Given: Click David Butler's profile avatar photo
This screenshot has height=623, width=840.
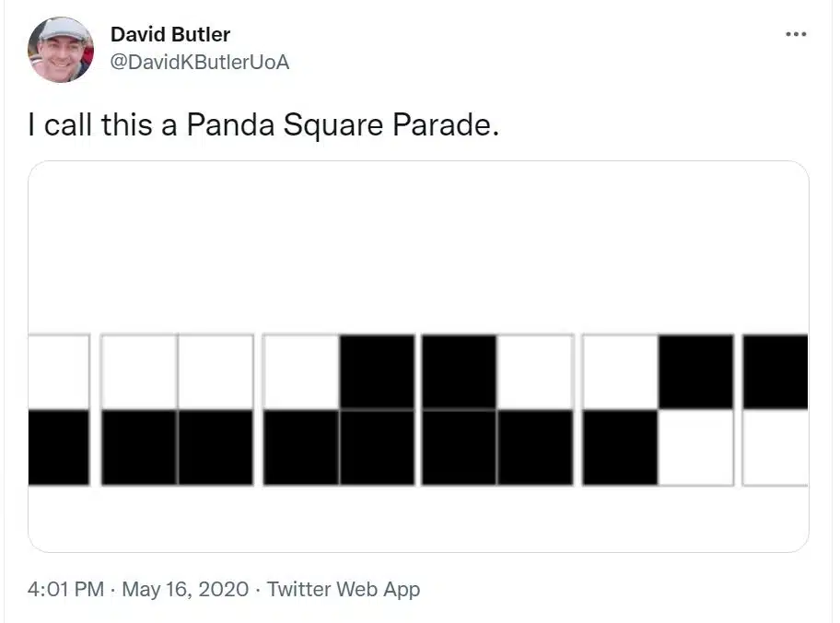Looking at the screenshot, I should [x=61, y=50].
